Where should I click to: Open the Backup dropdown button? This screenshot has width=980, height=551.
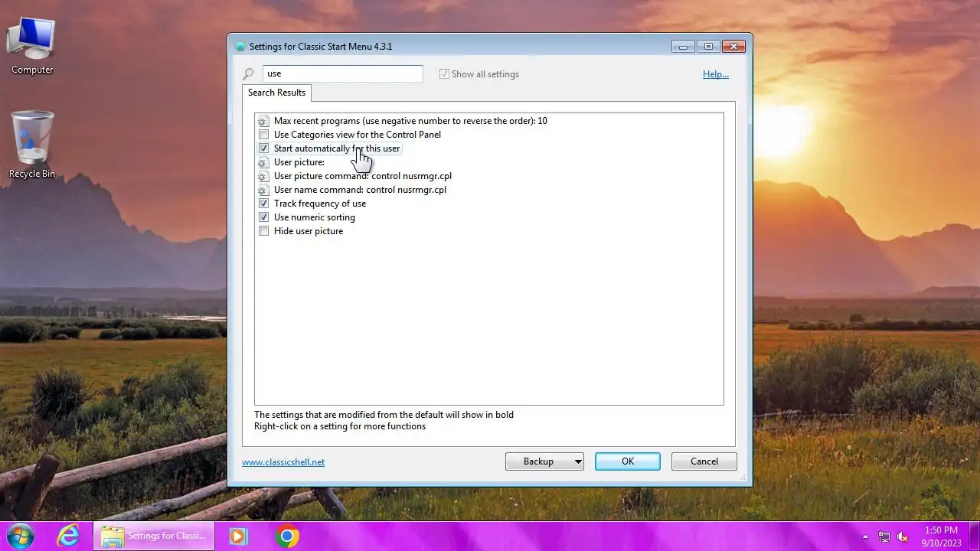point(544,461)
